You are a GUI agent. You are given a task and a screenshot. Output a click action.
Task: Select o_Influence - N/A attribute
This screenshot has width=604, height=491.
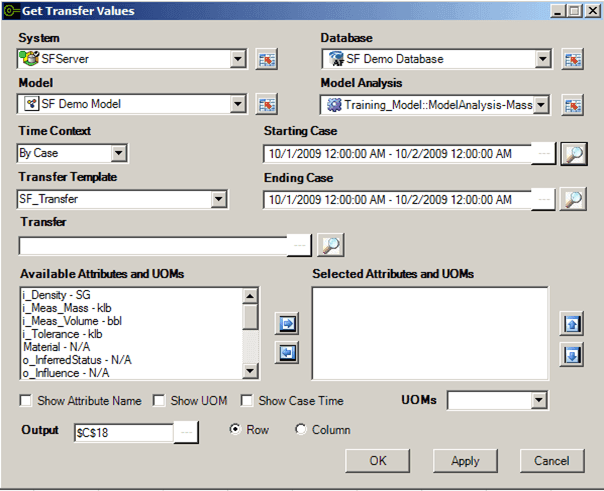click(x=132, y=373)
